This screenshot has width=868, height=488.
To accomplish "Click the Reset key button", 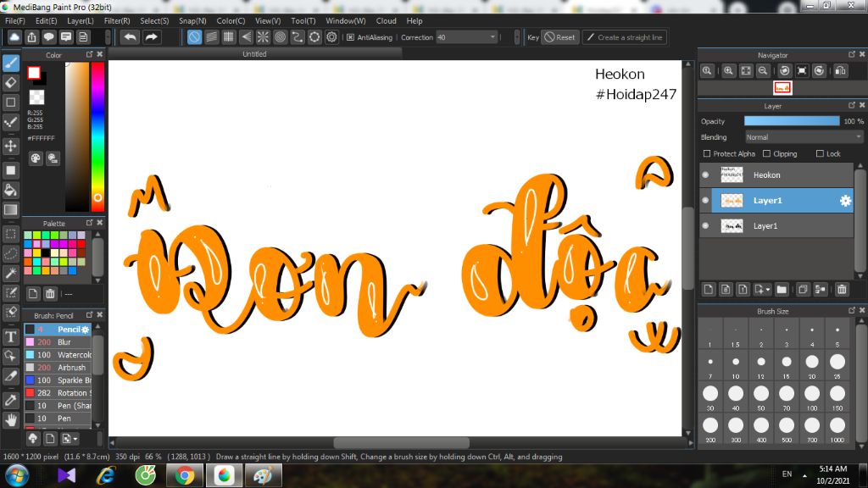I will click(x=559, y=37).
